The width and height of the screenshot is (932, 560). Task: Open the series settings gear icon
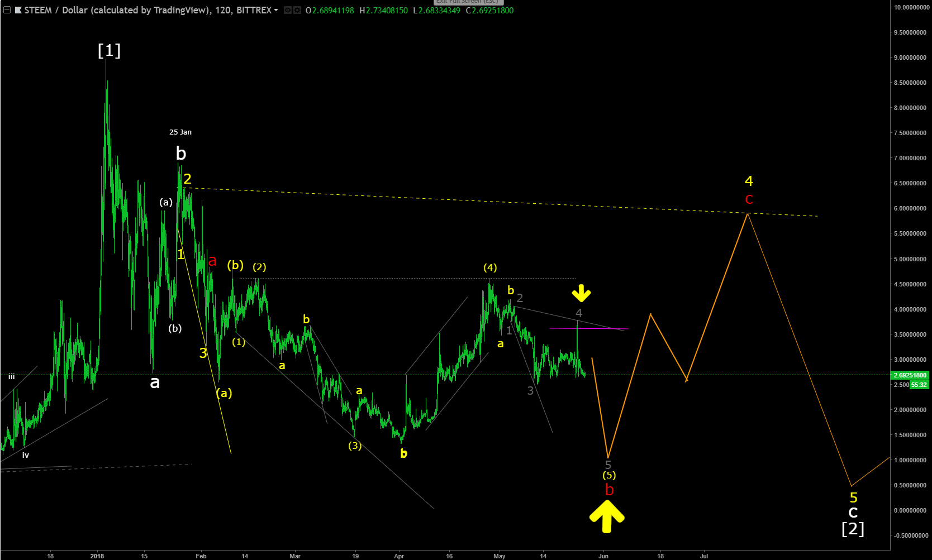pos(297,10)
